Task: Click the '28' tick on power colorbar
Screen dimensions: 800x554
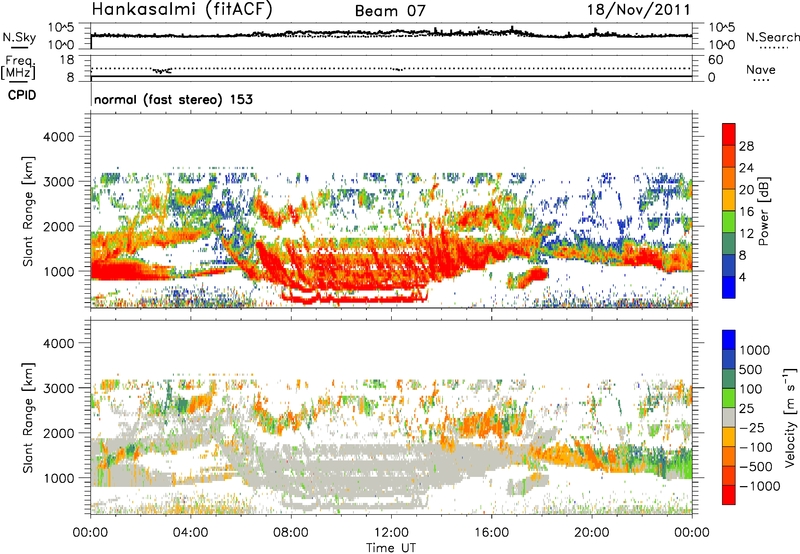Action: click(x=746, y=146)
